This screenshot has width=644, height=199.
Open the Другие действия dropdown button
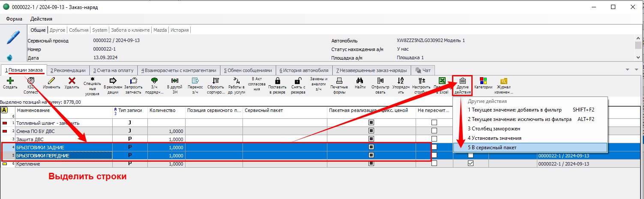(x=462, y=84)
